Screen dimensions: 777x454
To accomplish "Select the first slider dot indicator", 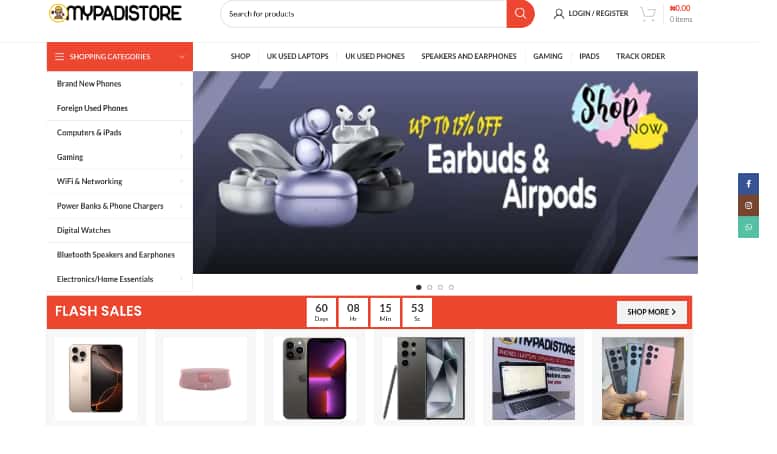I will pyautogui.click(x=419, y=287).
